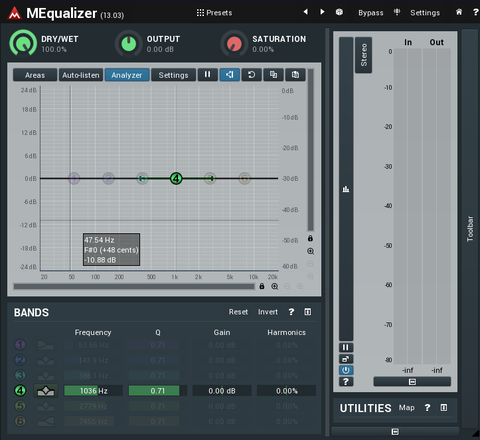
Task: Click the horizontal zoom lock icon
Action: 262,286
